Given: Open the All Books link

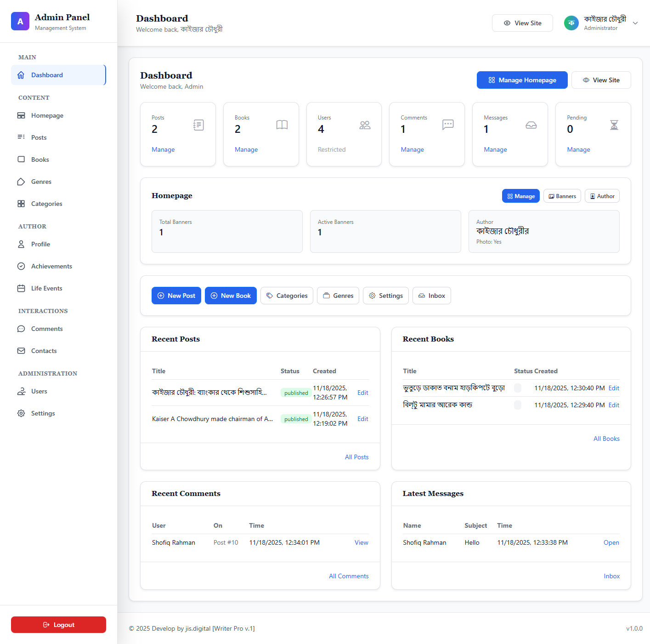Looking at the screenshot, I should (x=606, y=439).
